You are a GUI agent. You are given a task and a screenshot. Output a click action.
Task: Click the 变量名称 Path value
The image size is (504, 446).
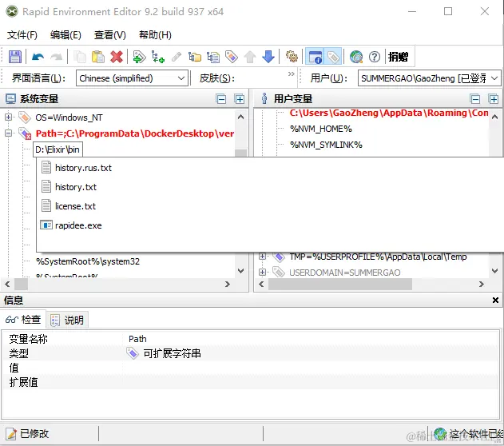tap(137, 339)
